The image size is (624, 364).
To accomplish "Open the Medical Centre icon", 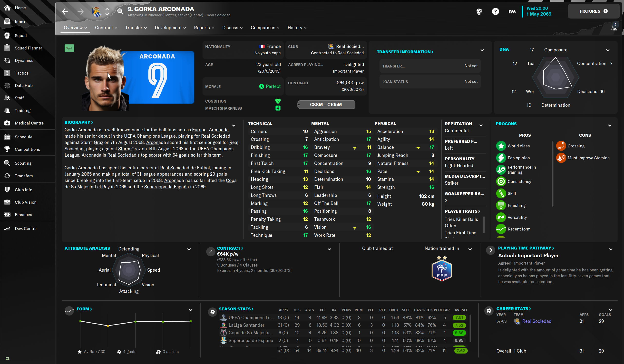I will tap(7, 123).
